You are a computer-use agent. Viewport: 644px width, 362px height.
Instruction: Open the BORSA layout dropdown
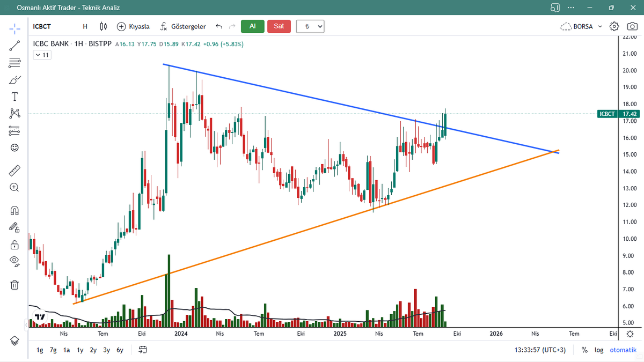[x=581, y=26]
